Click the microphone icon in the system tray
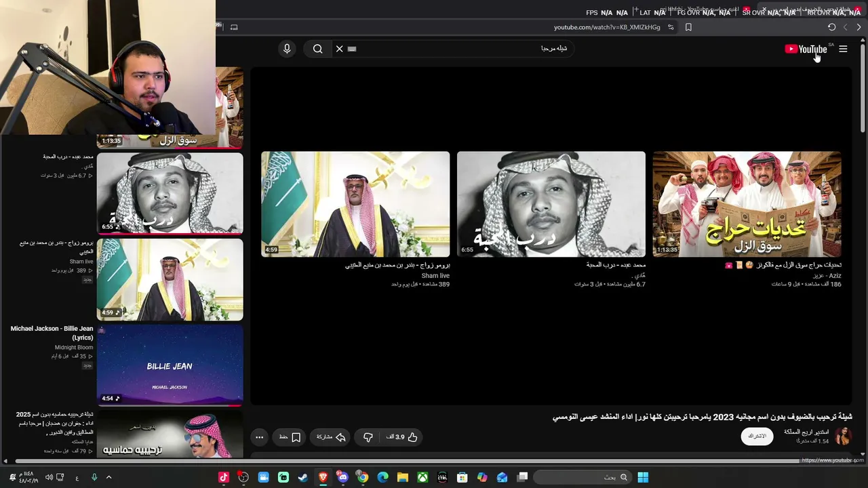The height and width of the screenshot is (488, 868). [94, 477]
